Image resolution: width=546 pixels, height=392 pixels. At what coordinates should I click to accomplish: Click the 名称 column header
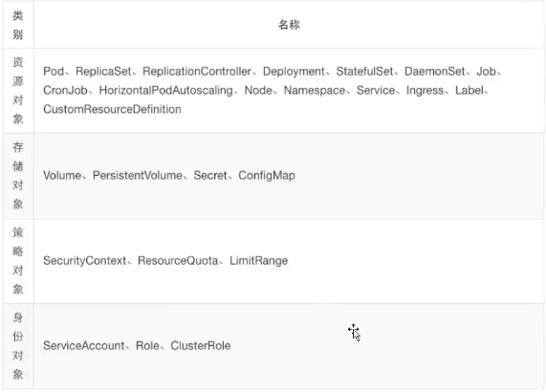tap(289, 25)
